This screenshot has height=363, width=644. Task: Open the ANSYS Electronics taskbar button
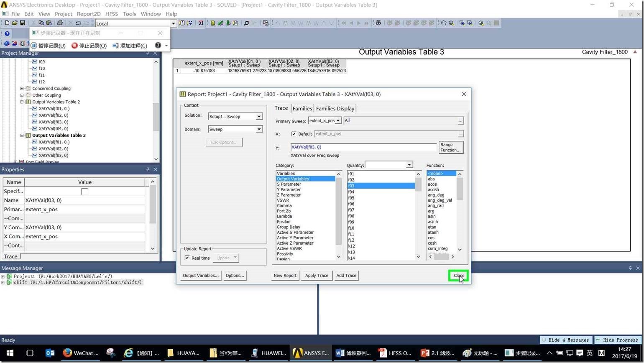(311, 353)
